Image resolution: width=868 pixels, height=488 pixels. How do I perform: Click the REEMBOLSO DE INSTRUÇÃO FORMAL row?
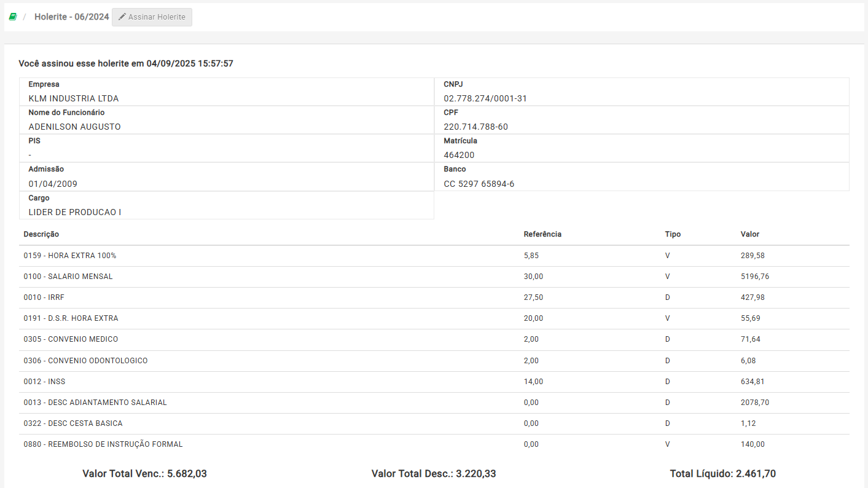[x=103, y=444]
